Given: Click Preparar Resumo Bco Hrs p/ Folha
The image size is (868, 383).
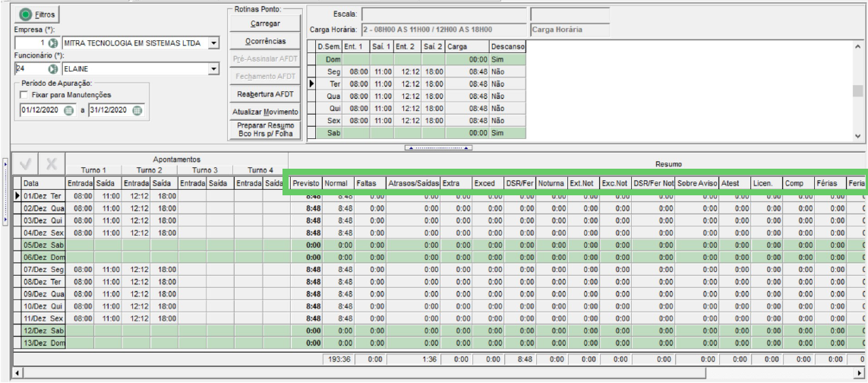Looking at the screenshot, I should tap(265, 130).
